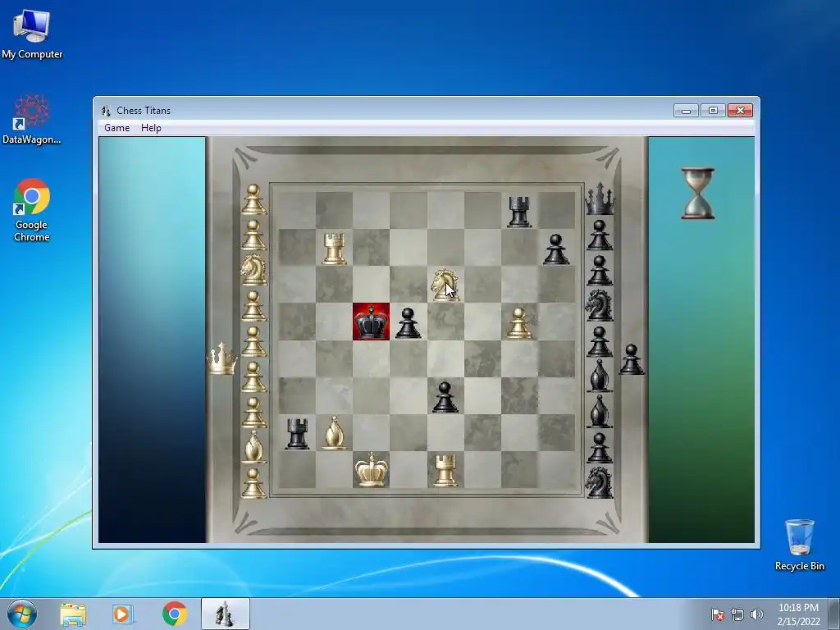This screenshot has height=630, width=840.
Task: Maximize the Chess Titans window
Action: pos(713,111)
